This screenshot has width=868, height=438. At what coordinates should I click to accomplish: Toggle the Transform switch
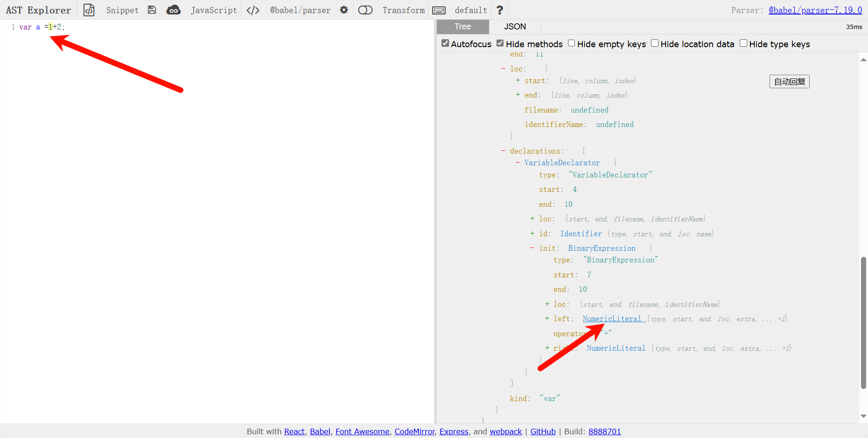(365, 10)
